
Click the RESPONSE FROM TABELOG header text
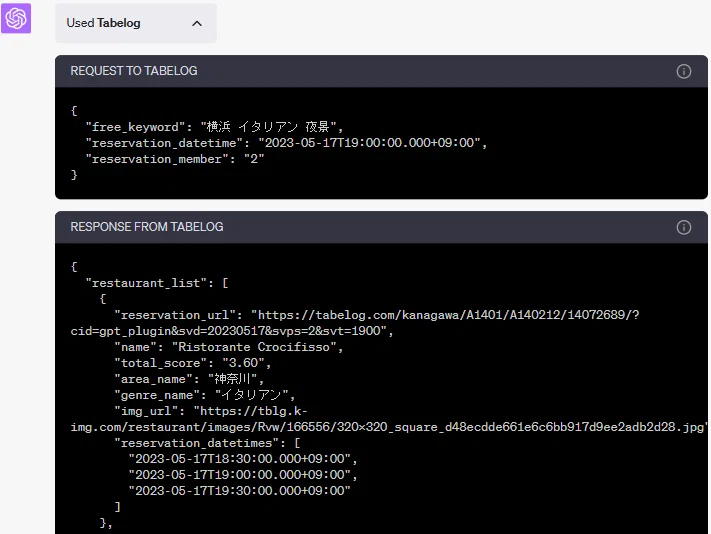coord(146,227)
